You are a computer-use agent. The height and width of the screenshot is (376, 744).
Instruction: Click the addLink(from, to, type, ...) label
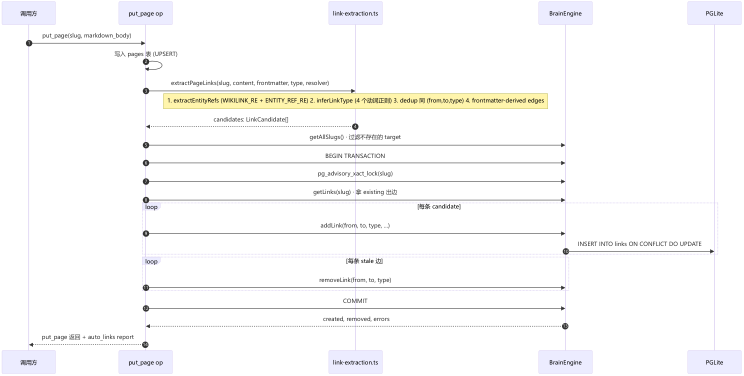(355, 226)
